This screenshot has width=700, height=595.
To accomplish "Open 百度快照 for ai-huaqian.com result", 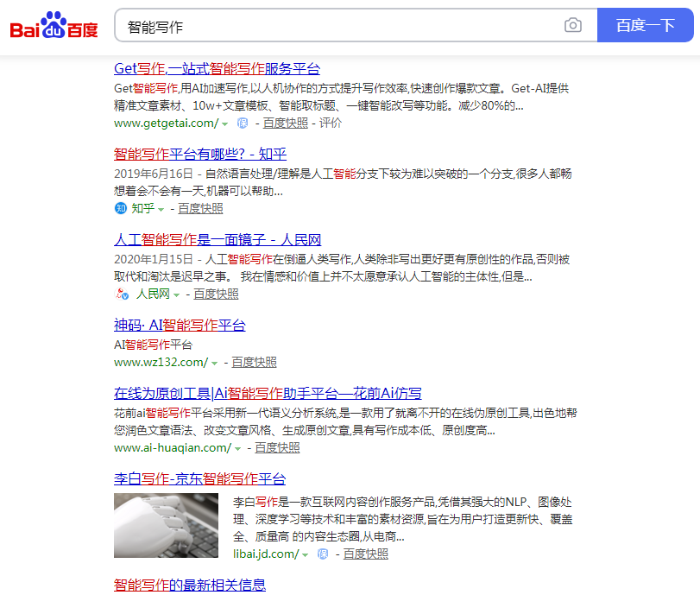I will pos(277,447).
